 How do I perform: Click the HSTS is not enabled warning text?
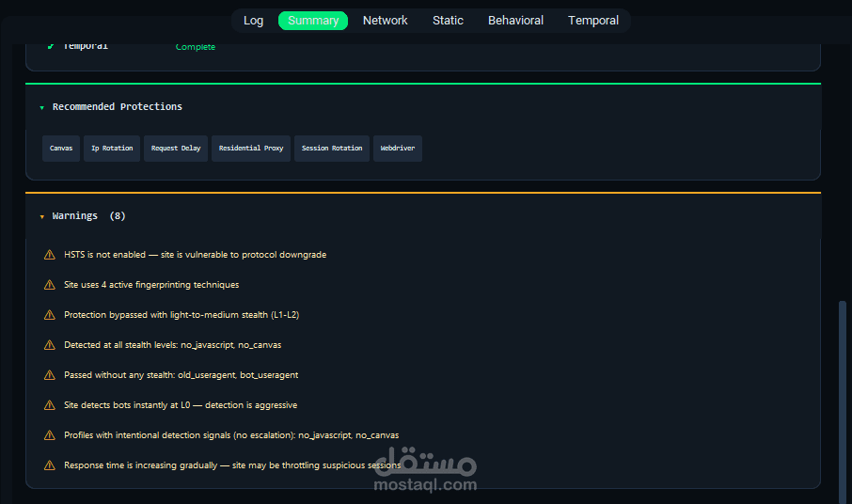pyautogui.click(x=195, y=255)
